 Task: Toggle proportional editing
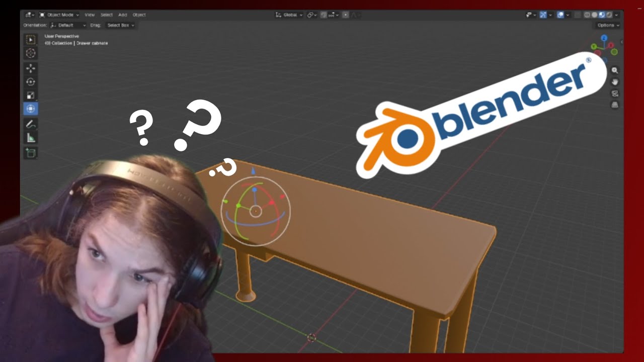pos(346,15)
